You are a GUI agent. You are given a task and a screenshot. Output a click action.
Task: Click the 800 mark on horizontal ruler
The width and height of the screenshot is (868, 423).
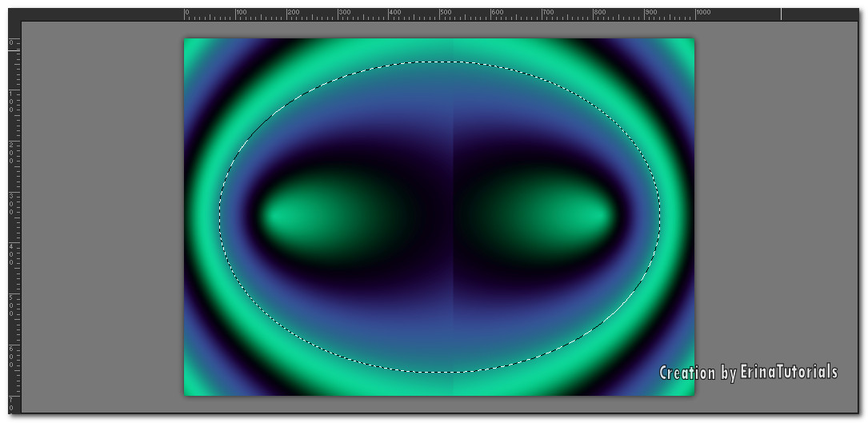point(594,14)
